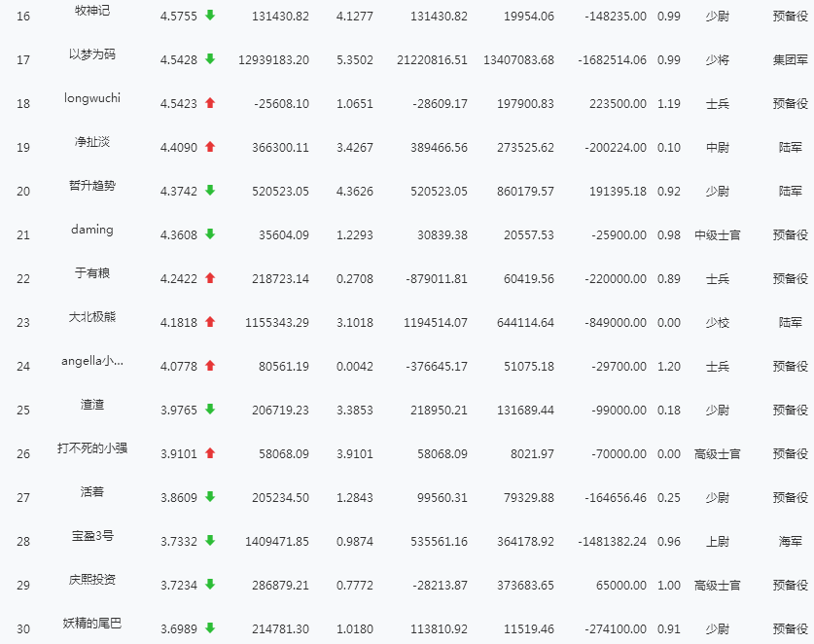
Task: Click red up arrow beside 4.5423
Action: (x=210, y=103)
